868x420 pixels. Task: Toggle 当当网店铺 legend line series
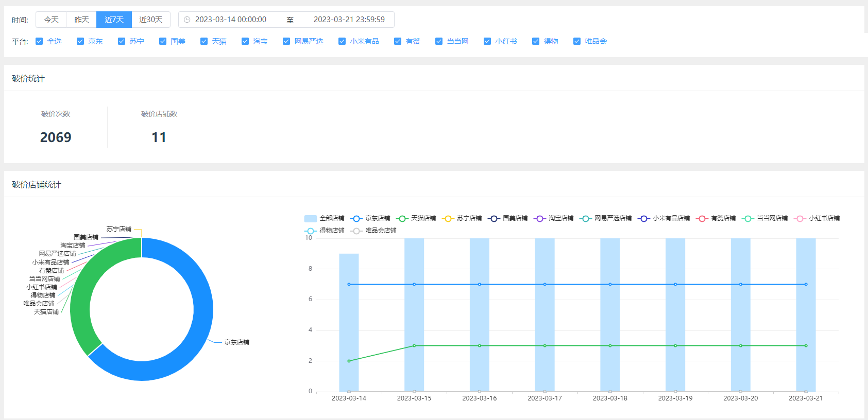point(764,218)
